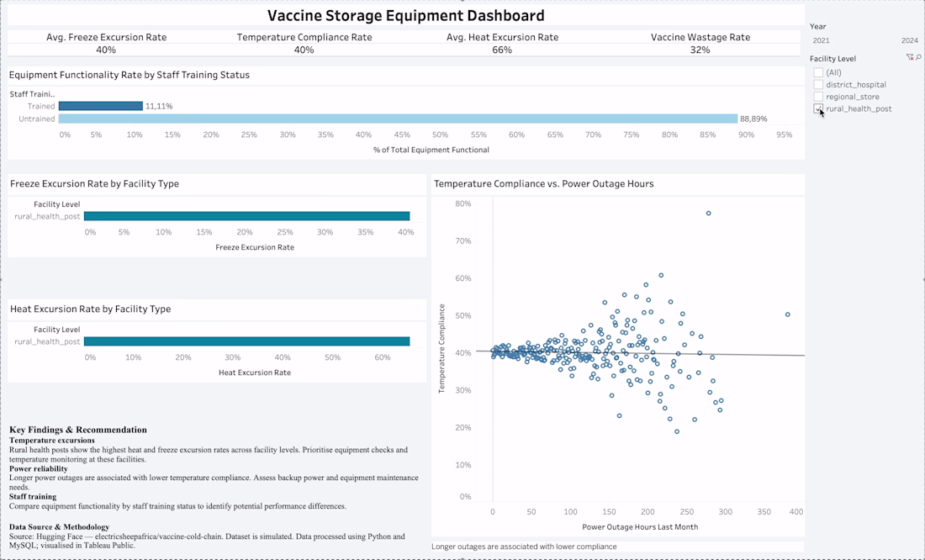Viewport: 925px width, 560px height.
Task: Click the Equipment Functionality Rate chart title
Action: pyautogui.click(x=129, y=75)
